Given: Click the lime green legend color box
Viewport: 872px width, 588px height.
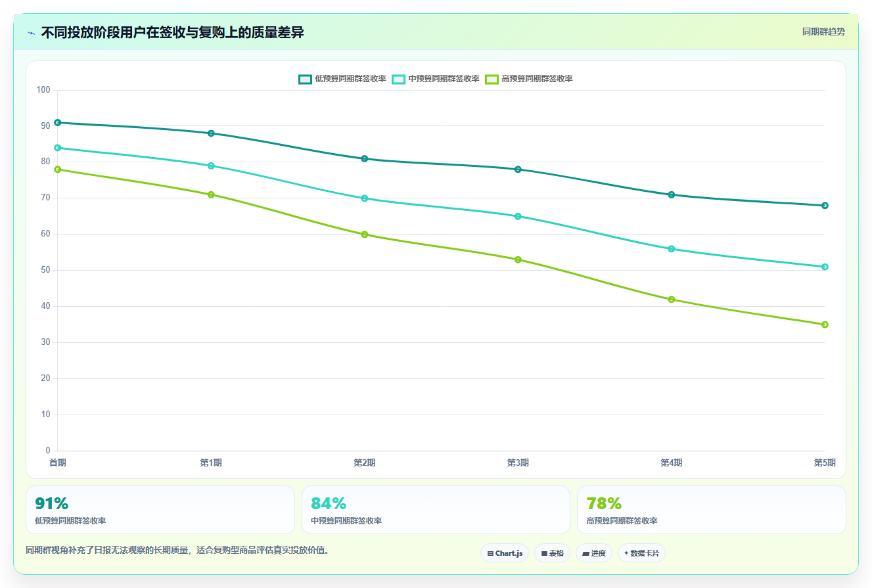Looking at the screenshot, I should 492,79.
